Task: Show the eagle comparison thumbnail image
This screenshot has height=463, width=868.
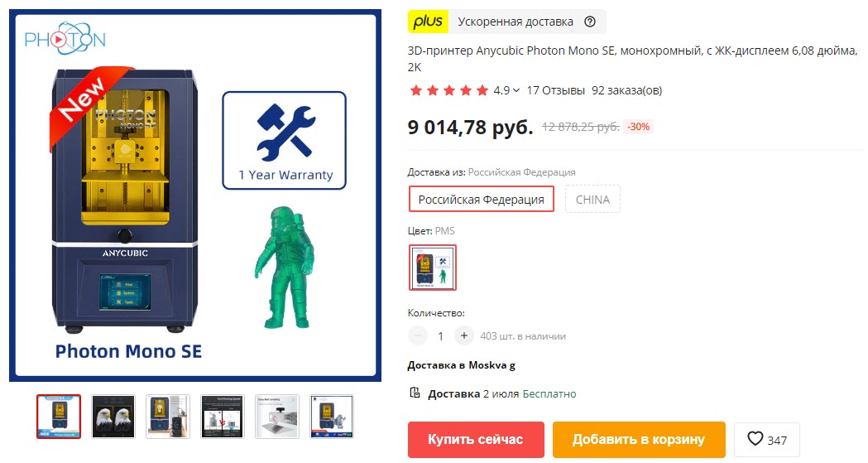Action: coord(113,417)
